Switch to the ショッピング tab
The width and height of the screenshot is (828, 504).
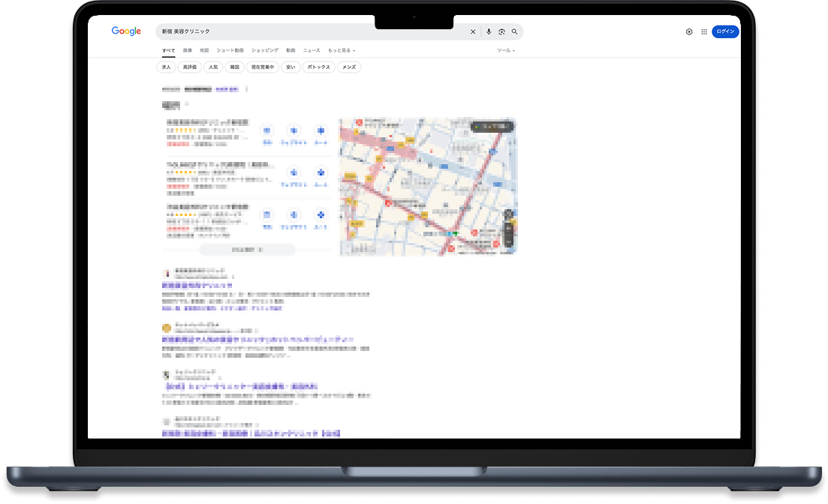(264, 50)
